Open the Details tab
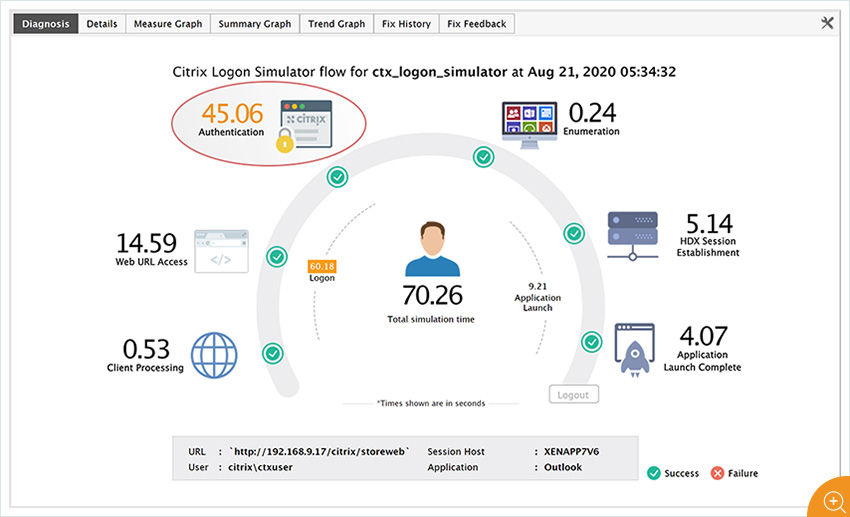Image resolution: width=850 pixels, height=517 pixels. coord(102,24)
